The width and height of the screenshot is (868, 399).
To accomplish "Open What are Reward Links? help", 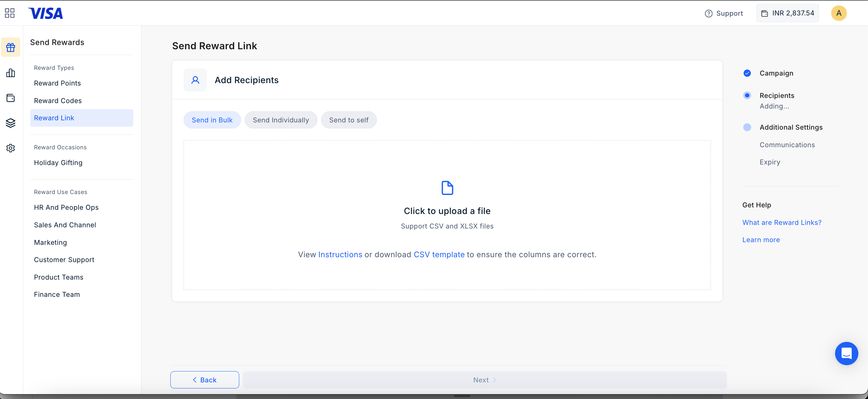I will [x=782, y=222].
